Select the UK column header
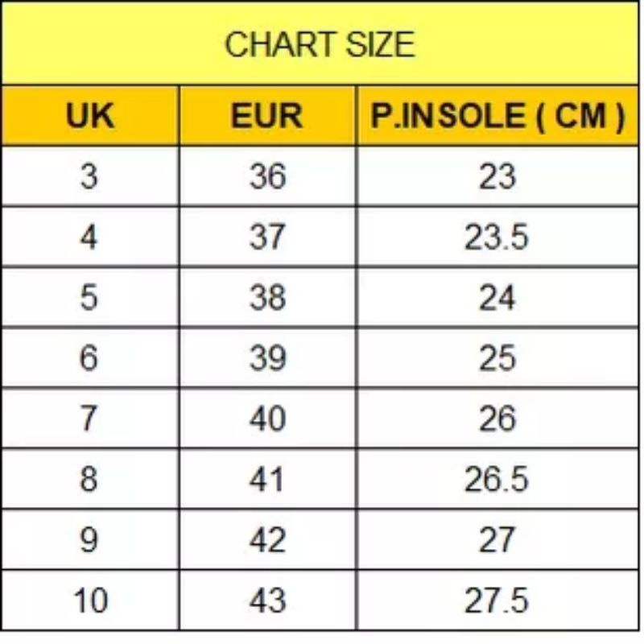Viewport: 644px width, 644px height. pyautogui.click(x=89, y=117)
